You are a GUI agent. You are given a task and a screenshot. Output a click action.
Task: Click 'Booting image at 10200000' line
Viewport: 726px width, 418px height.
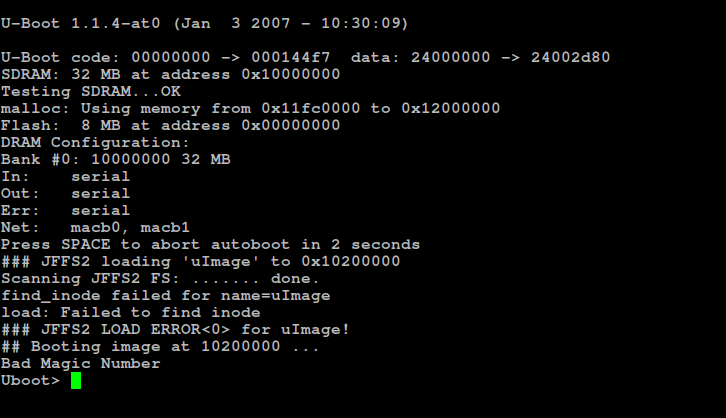pos(160,347)
